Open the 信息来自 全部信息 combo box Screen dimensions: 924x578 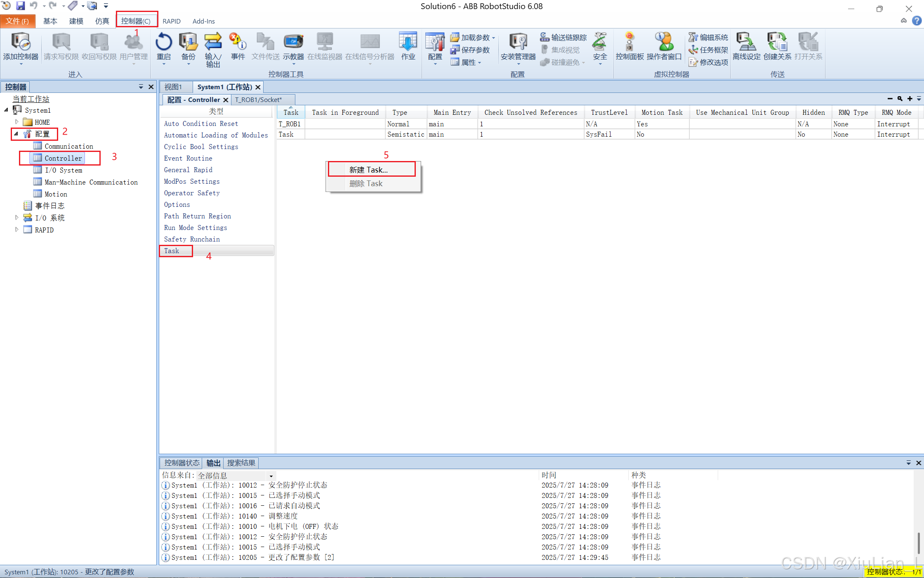pyautogui.click(x=236, y=476)
